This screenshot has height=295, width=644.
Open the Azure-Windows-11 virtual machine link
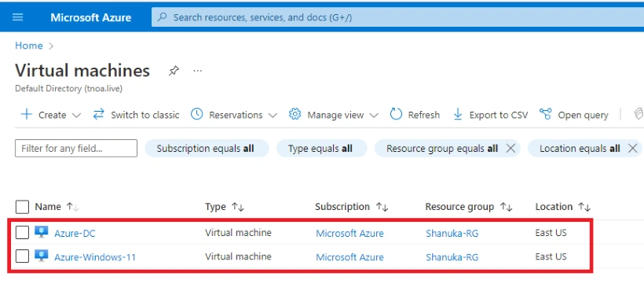(95, 257)
